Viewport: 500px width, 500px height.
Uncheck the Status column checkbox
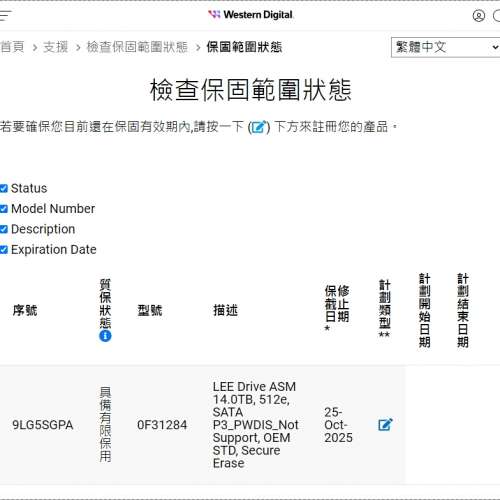pyautogui.click(x=4, y=188)
